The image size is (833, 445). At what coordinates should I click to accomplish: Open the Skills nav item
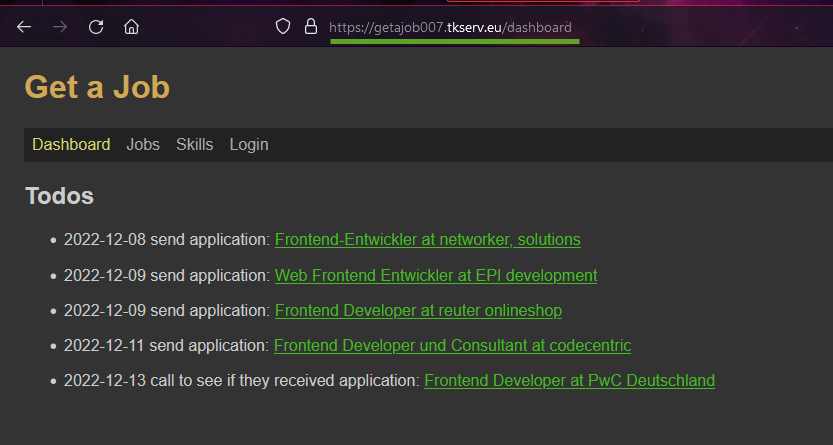point(194,145)
